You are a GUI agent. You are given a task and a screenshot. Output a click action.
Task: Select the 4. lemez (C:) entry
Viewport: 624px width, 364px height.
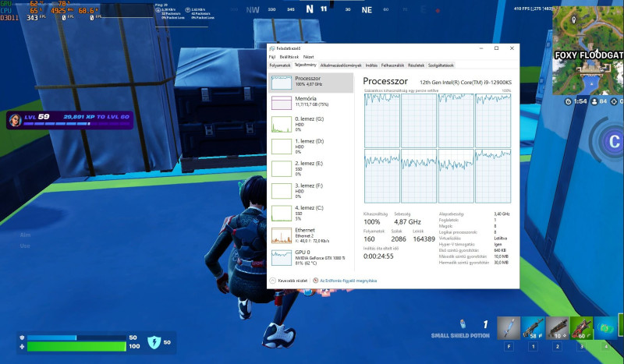pos(310,214)
